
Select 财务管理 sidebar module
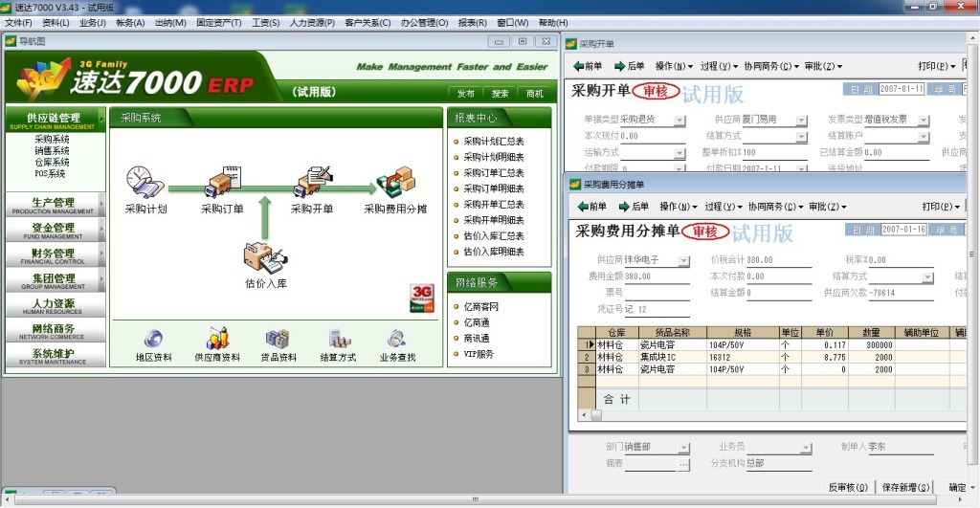[x=54, y=255]
